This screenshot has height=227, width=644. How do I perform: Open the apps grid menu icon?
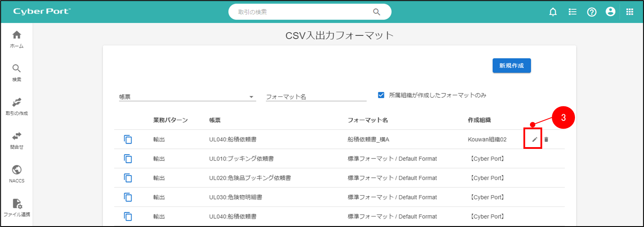pos(630,12)
